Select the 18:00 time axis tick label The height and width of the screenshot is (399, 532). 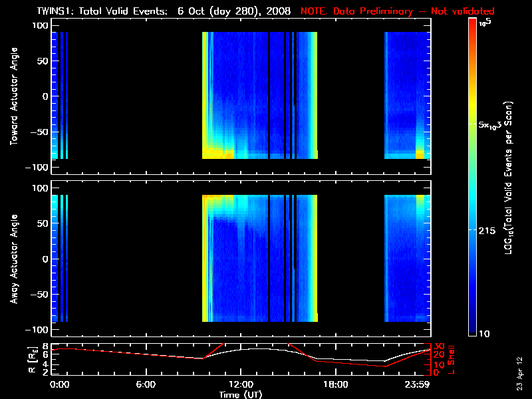click(x=335, y=384)
